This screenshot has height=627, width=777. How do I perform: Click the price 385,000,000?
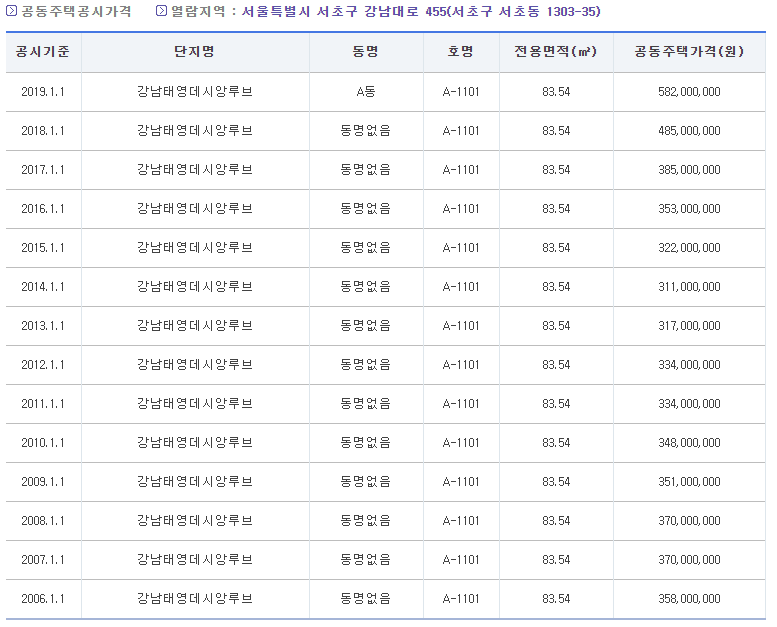[689, 170]
